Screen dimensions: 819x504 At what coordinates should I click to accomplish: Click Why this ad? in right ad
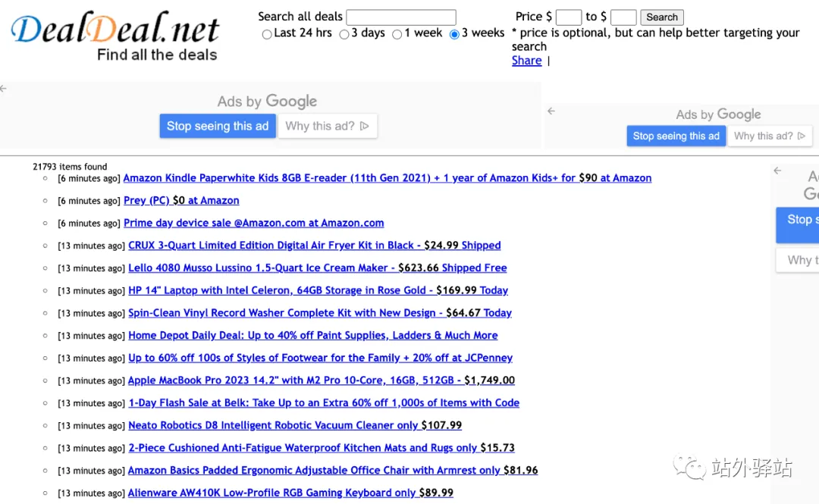[x=770, y=136]
